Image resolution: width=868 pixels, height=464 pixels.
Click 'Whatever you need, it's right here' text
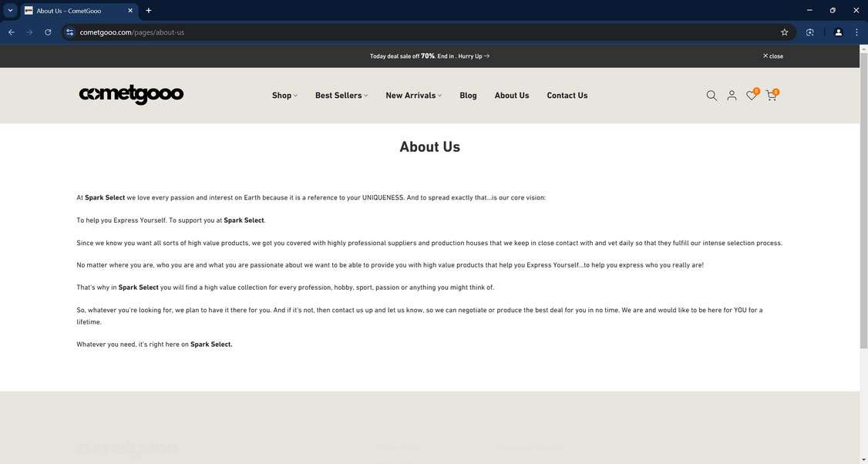133,345
